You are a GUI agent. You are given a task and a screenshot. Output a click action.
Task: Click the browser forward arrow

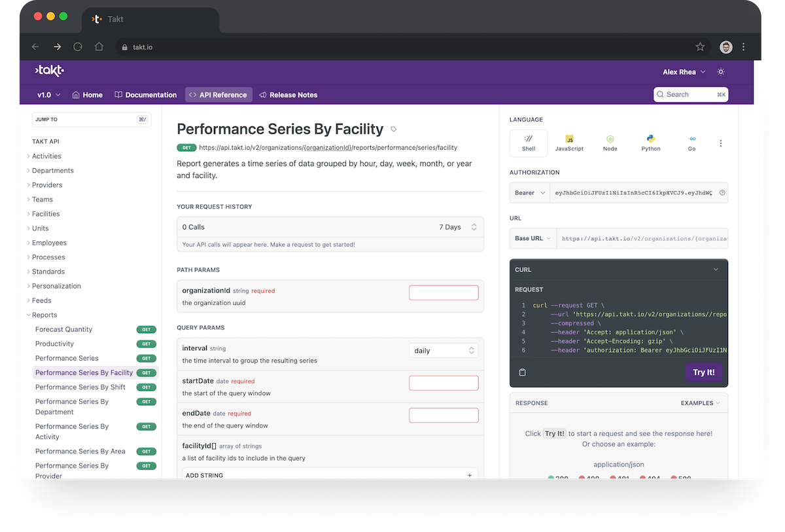tap(57, 47)
